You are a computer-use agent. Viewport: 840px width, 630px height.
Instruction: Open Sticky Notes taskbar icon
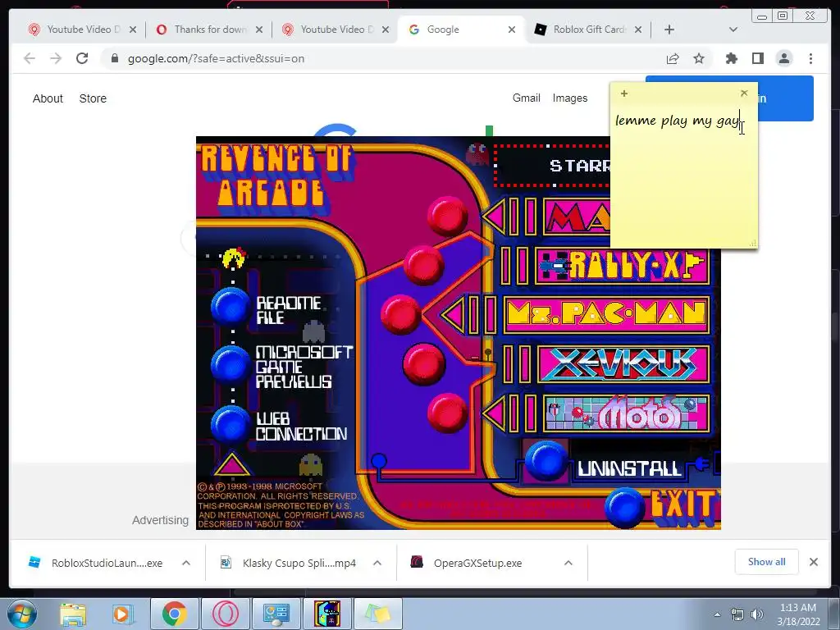[378, 614]
